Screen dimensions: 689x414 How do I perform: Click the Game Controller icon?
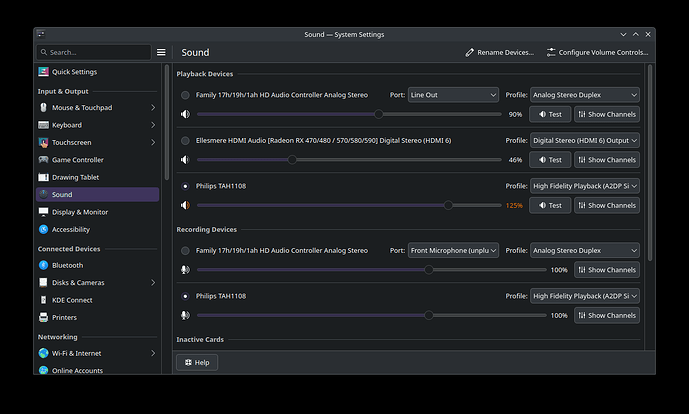tap(44, 160)
